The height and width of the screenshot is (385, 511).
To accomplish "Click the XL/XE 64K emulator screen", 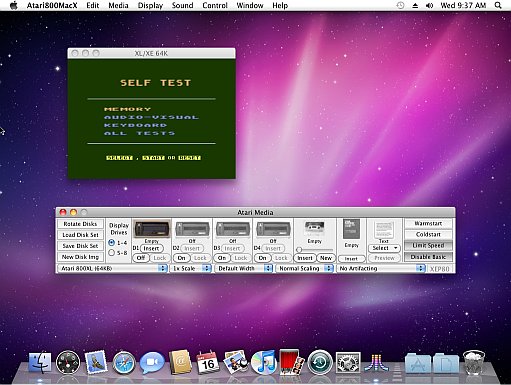I will point(152,118).
